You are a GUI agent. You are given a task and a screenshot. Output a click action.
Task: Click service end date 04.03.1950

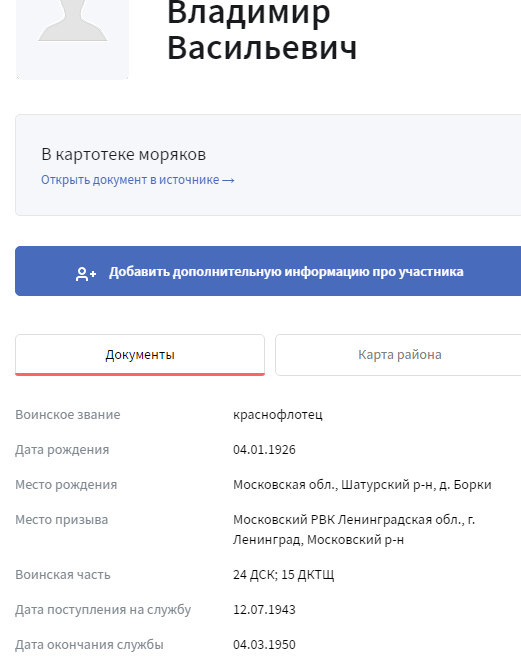coord(264,644)
